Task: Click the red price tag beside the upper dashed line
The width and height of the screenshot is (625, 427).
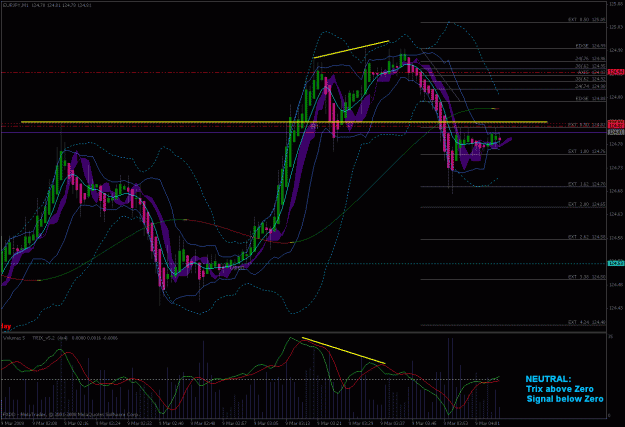Action: pyautogui.click(x=616, y=72)
